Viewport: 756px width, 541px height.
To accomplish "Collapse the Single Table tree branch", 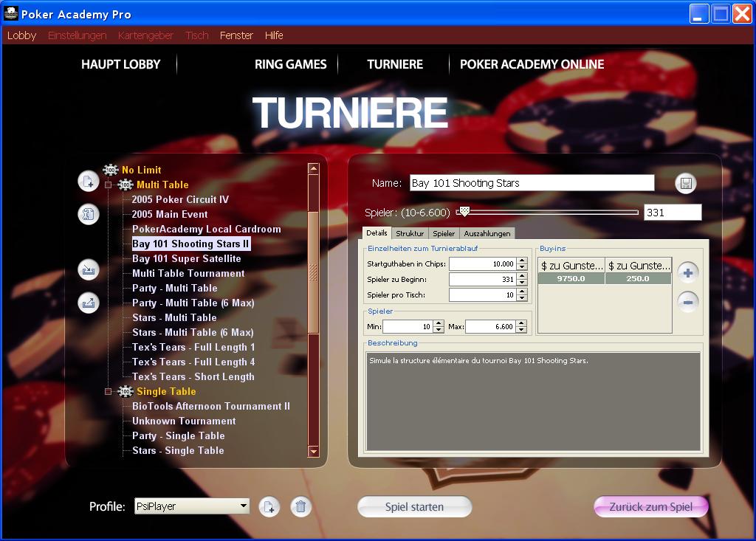I will pyautogui.click(x=108, y=391).
